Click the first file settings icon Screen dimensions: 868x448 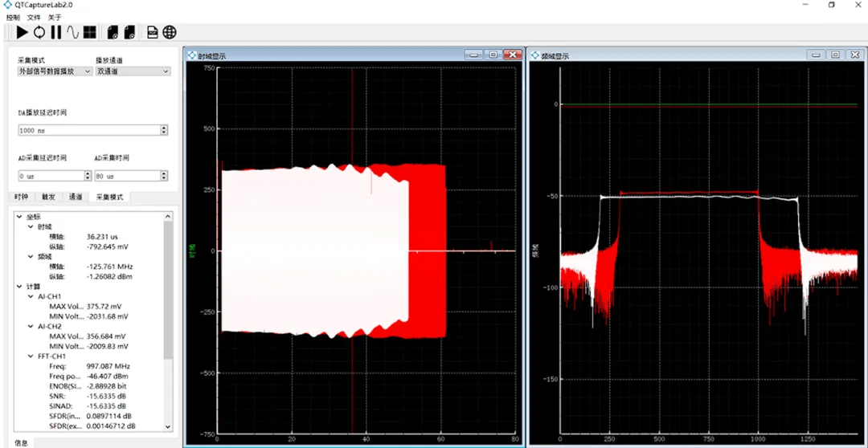[x=113, y=32]
